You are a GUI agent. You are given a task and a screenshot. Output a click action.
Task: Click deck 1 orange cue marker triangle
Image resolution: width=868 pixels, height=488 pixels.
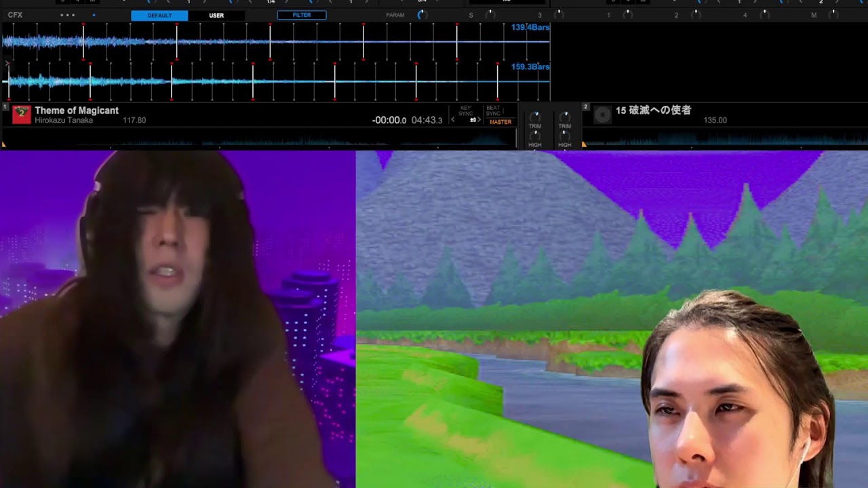[4, 144]
